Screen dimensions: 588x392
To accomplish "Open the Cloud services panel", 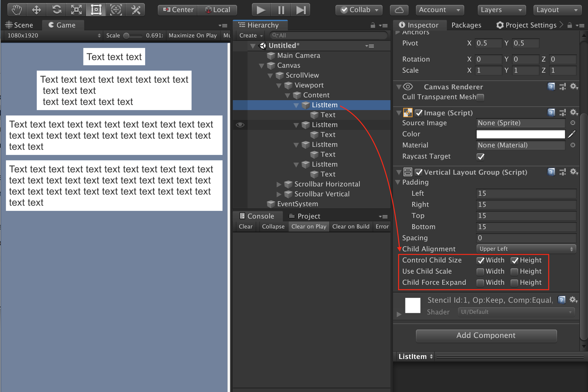I will [x=399, y=10].
